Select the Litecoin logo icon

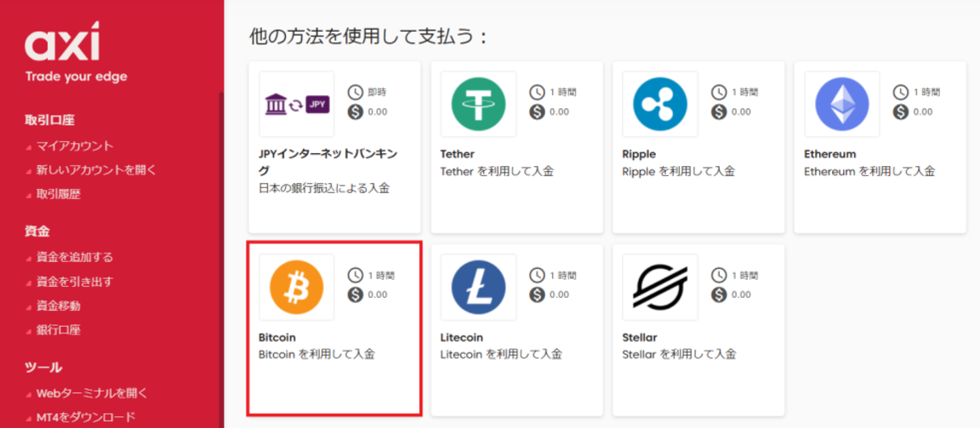[478, 288]
